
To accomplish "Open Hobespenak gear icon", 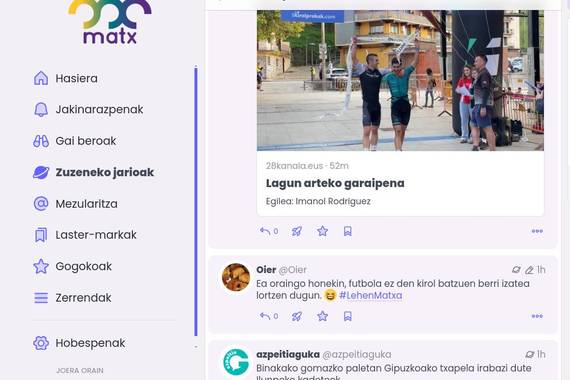I will tap(41, 343).
